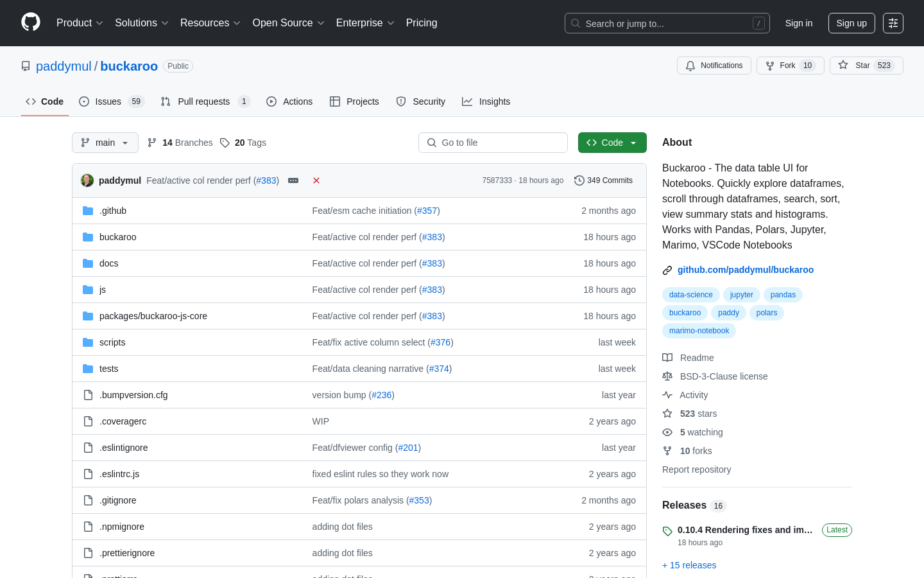
Task: Select the jupyter topic tag
Action: (x=742, y=295)
